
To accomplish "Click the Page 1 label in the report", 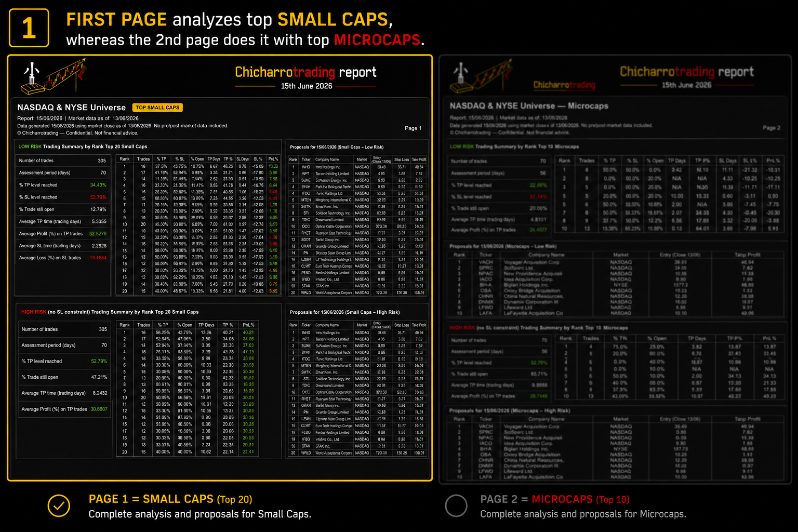I will coord(413,128).
